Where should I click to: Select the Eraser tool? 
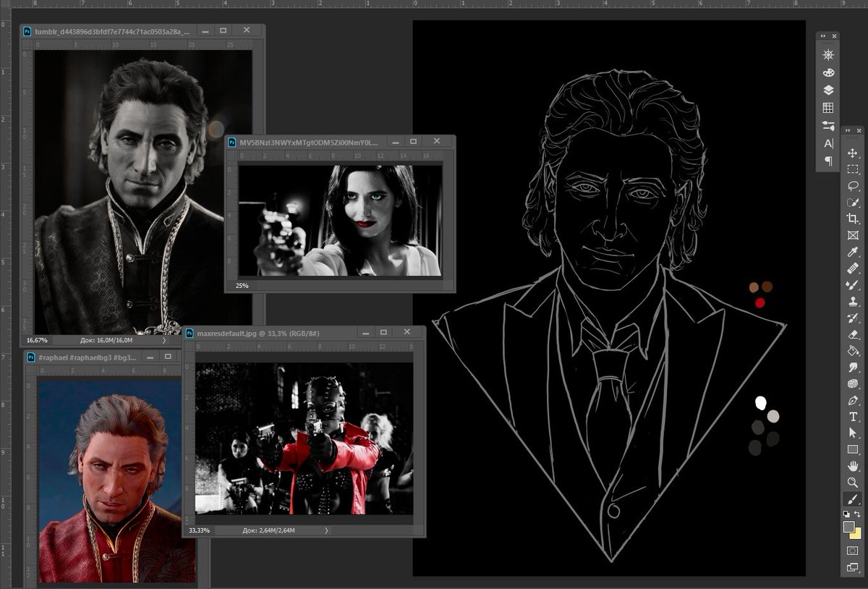(x=852, y=334)
